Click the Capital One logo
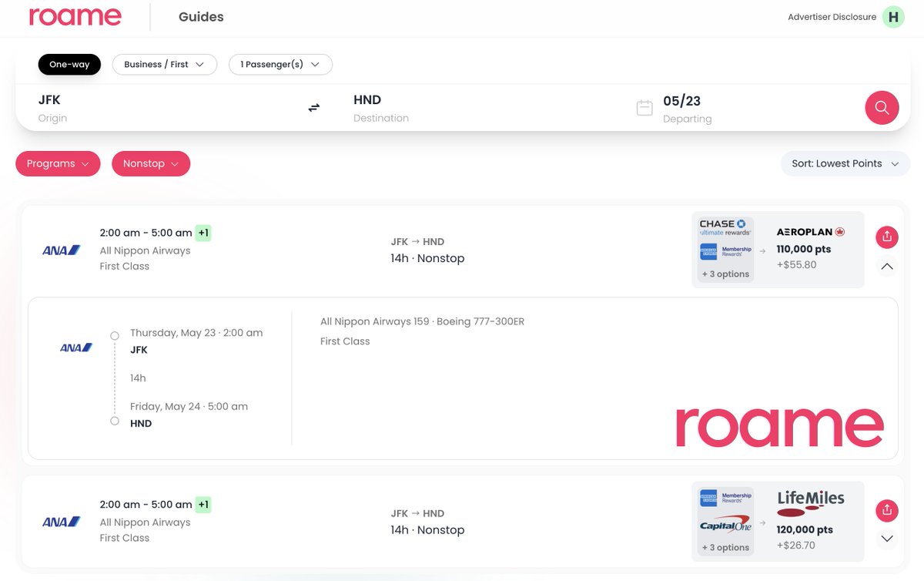Screen dimensions: 924x581 [725, 524]
